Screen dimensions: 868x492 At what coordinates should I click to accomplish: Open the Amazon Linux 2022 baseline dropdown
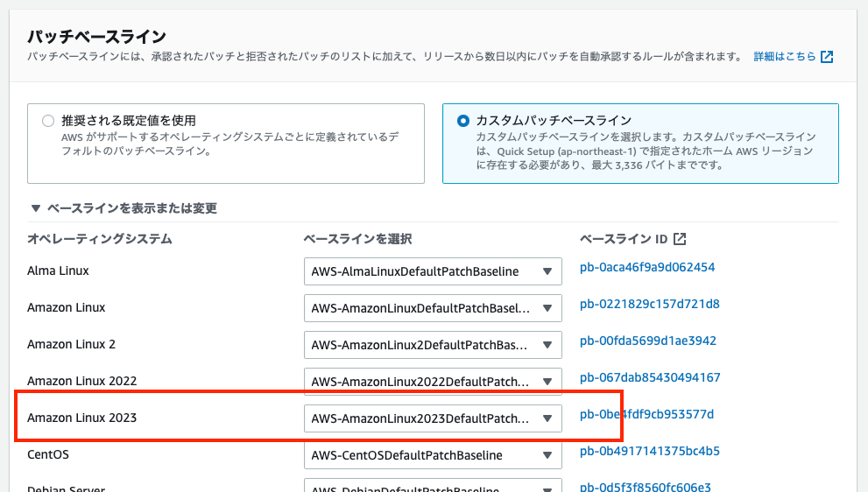pyautogui.click(x=433, y=382)
